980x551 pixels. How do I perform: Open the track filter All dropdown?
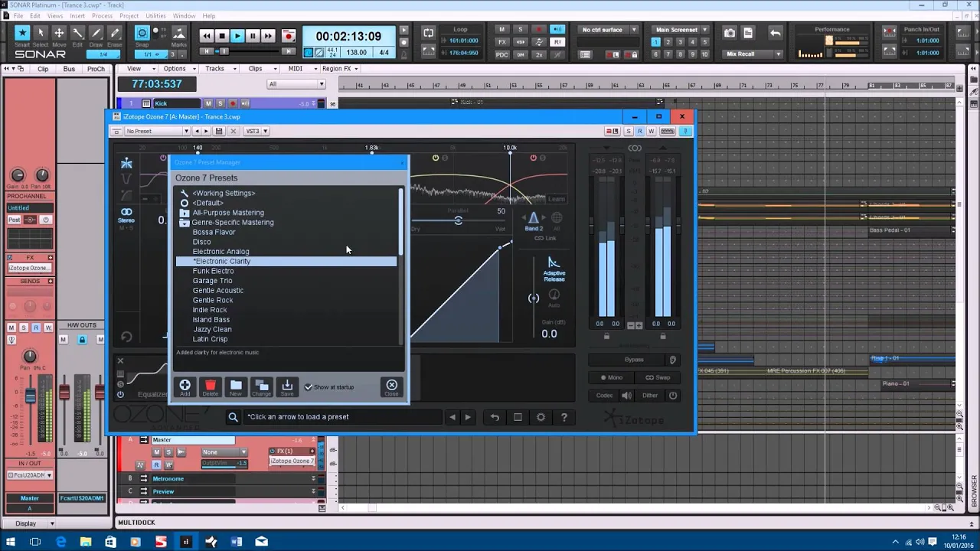click(x=297, y=84)
